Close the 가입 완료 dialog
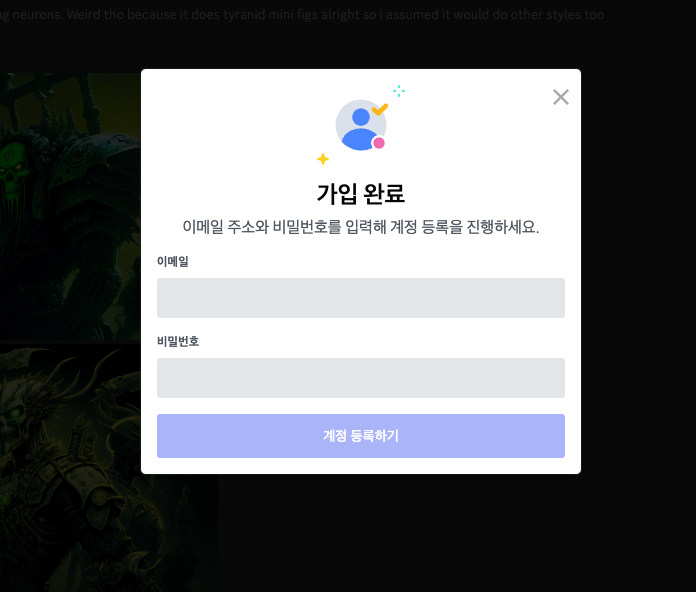 pyautogui.click(x=561, y=97)
